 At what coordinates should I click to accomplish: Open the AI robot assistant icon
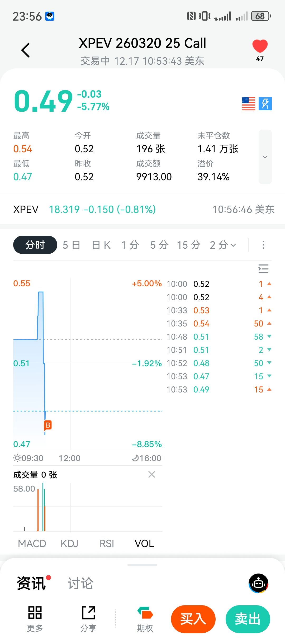258,584
